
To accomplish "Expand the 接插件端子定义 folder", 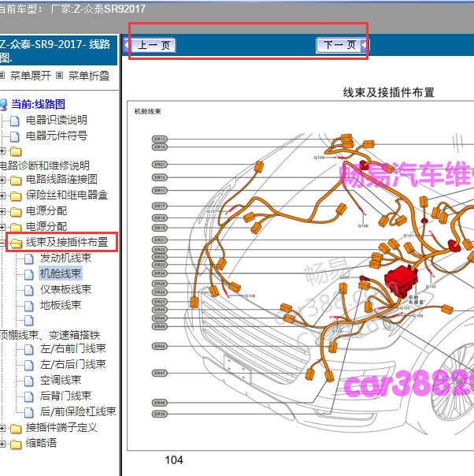I will (x=2, y=429).
